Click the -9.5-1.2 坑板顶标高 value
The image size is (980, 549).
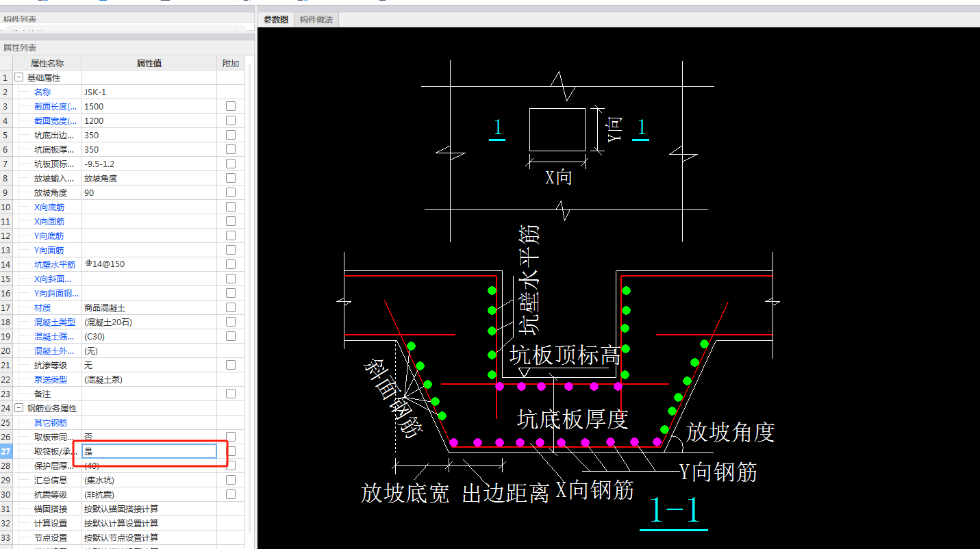click(x=149, y=164)
